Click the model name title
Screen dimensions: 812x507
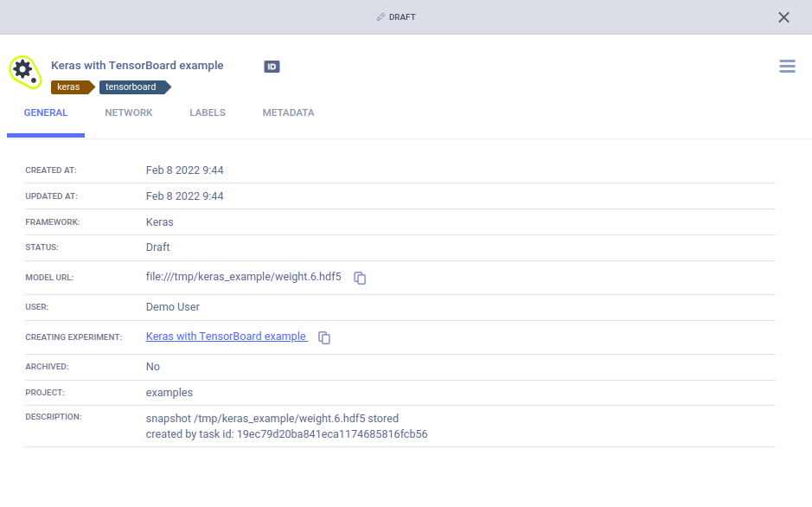click(137, 66)
